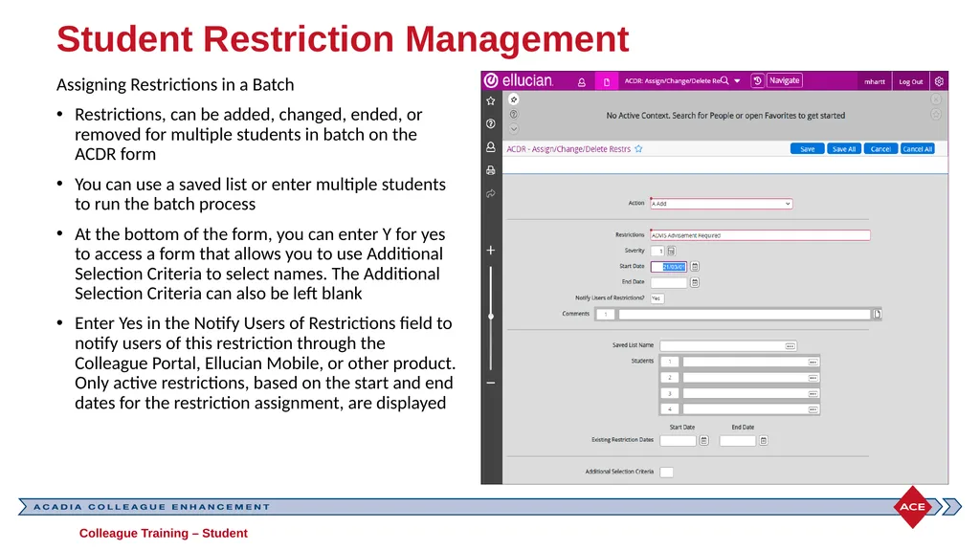Click the Severity input field

[x=657, y=252]
